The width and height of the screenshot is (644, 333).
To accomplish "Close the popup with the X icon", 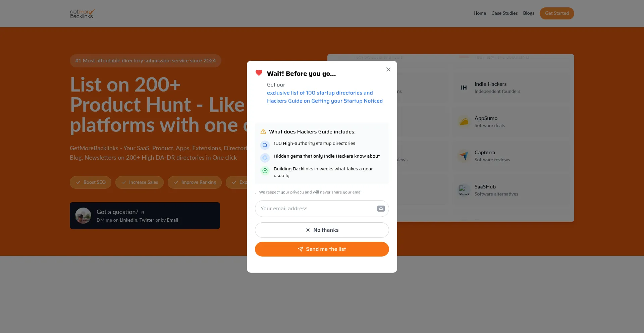I will click(388, 69).
